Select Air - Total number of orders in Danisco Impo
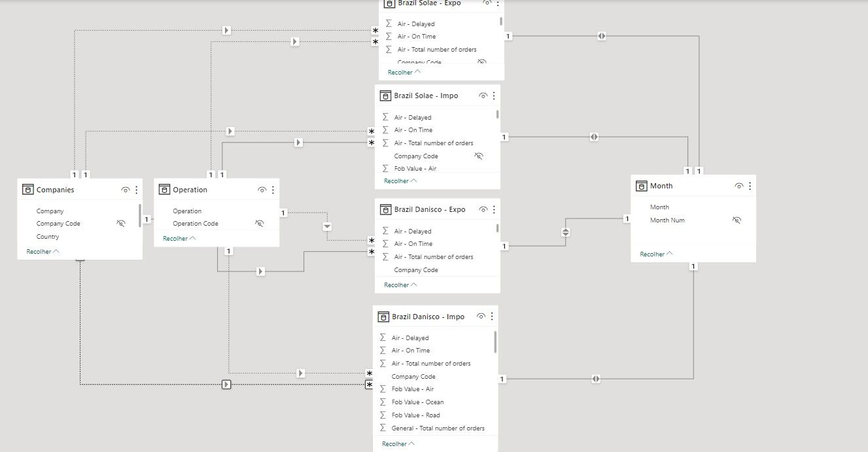The image size is (868, 452). tap(431, 364)
